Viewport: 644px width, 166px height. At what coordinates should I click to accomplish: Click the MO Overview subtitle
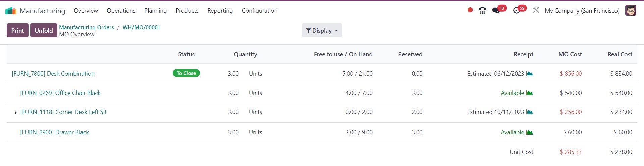tap(77, 34)
